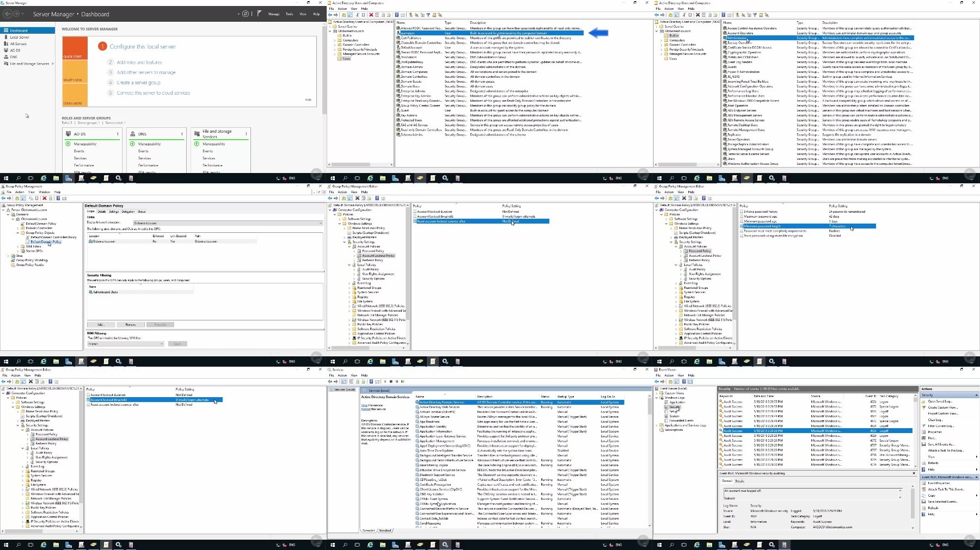Image resolution: width=980 pixels, height=550 pixels.
Task: Click Event Properties in Event Viewer actions
Action: 939,483
